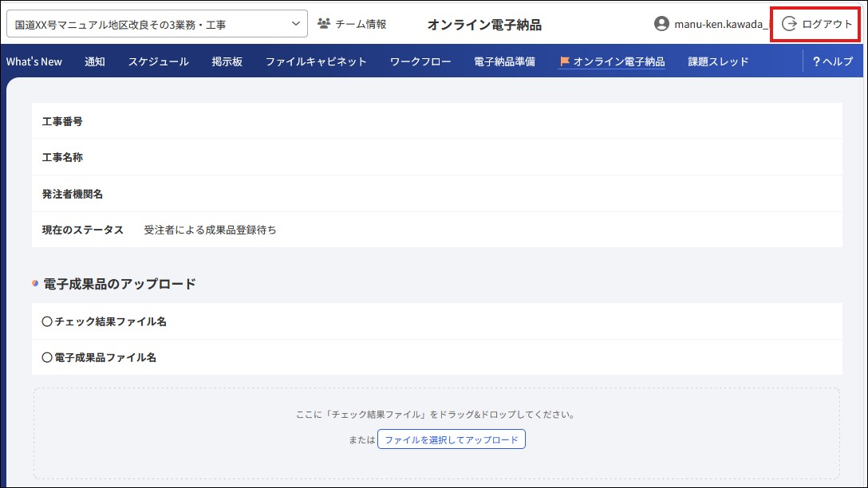The image size is (868, 488).
Task: Click ファイルを選択してアップロード button
Action: 452,439
